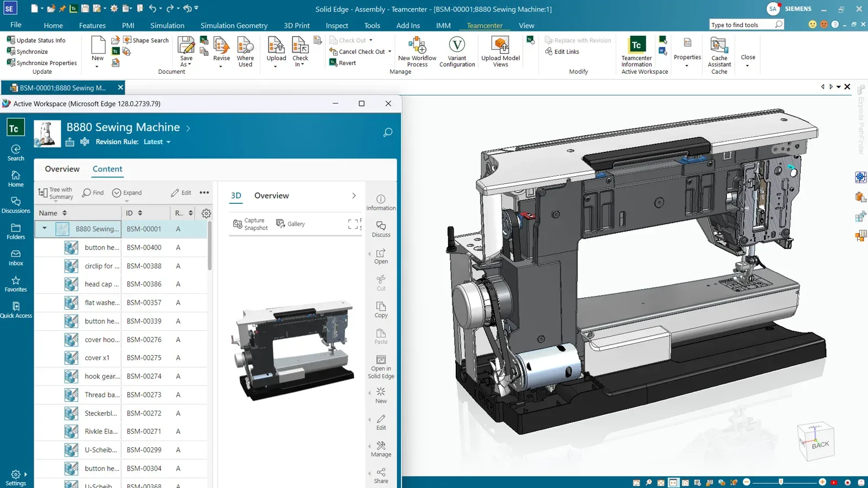Click the Revise icon in the ribbon
The height and width of the screenshot is (488, 868).
pos(221,46)
